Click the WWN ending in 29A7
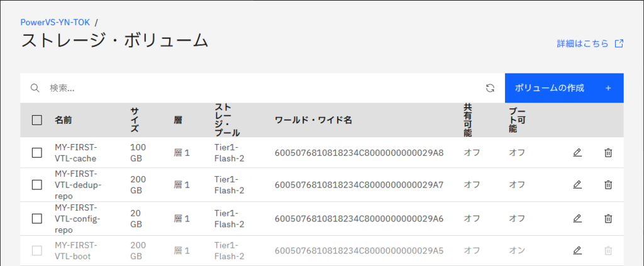Screen dimensions: 644x266 (x=359, y=185)
